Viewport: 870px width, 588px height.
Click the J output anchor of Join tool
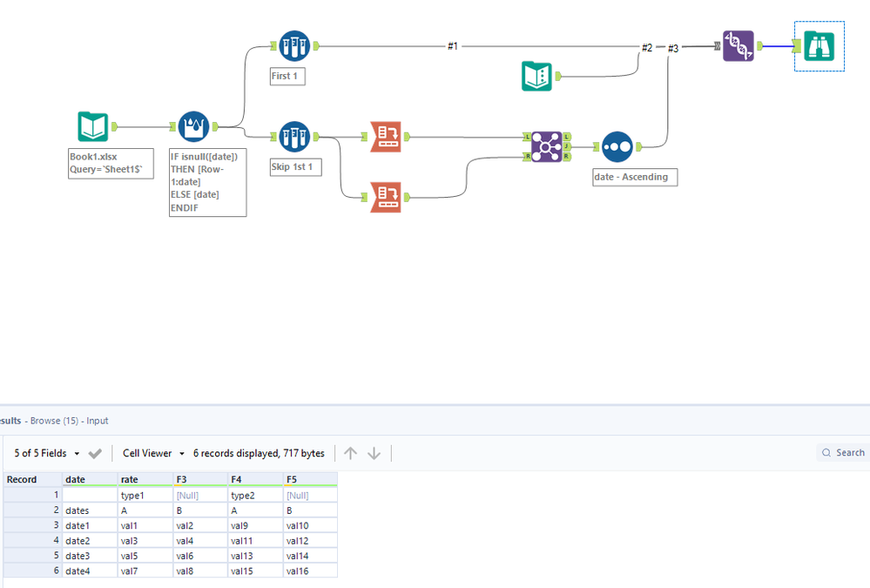[566, 146]
